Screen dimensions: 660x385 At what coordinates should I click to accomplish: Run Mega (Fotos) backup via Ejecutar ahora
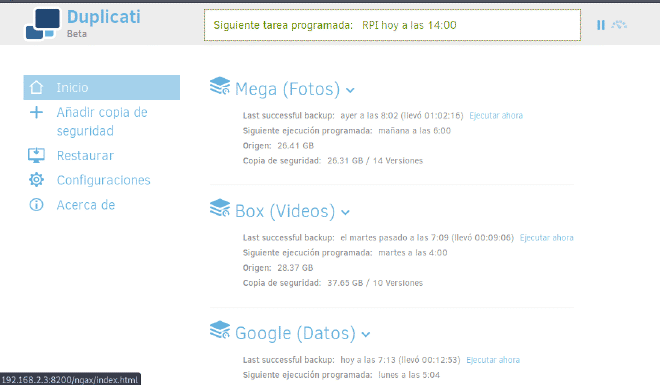click(496, 115)
